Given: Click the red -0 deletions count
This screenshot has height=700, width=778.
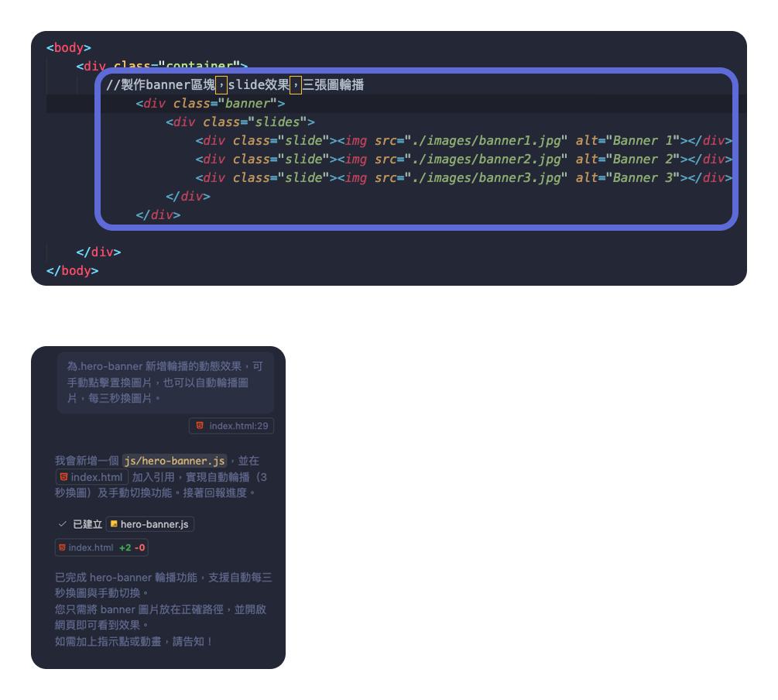Looking at the screenshot, I should (x=139, y=547).
